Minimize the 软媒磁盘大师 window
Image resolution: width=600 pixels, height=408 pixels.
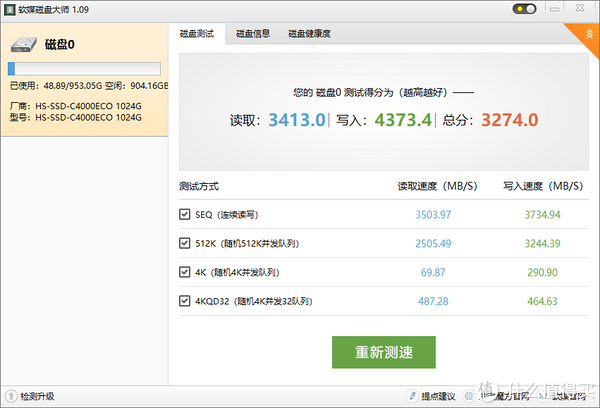pos(554,9)
